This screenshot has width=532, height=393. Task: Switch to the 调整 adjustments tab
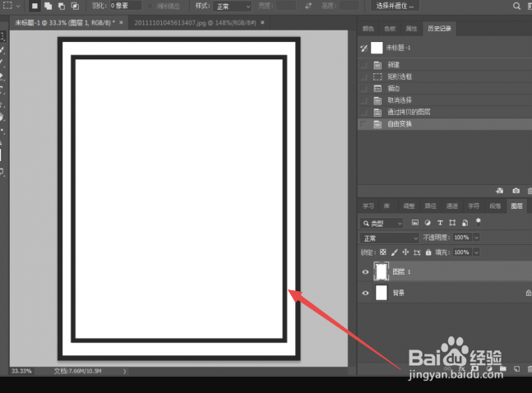pyautogui.click(x=409, y=206)
